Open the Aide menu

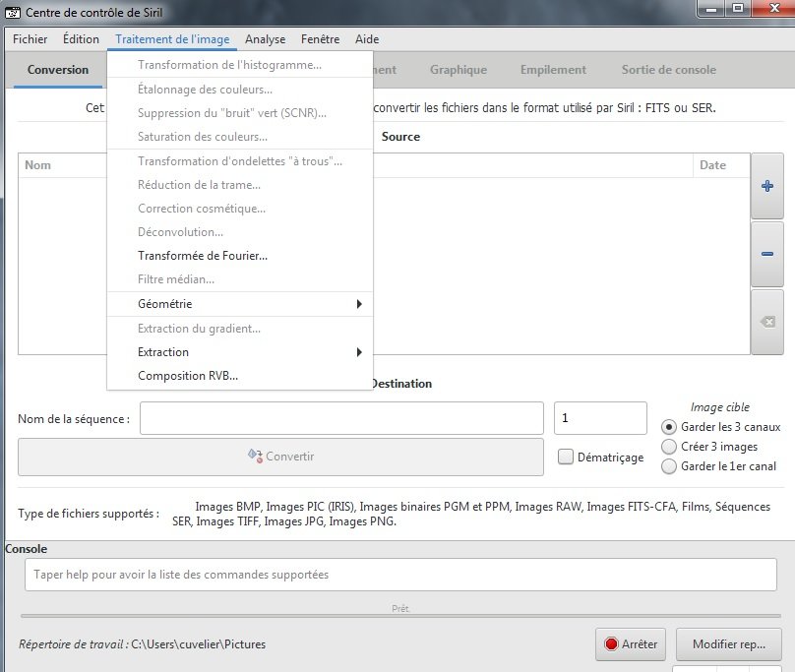[367, 39]
